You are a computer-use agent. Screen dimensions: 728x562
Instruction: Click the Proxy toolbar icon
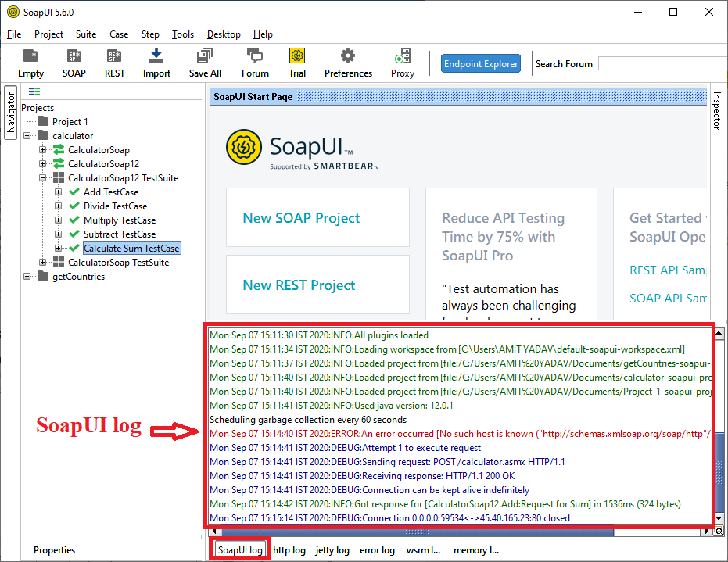point(403,63)
